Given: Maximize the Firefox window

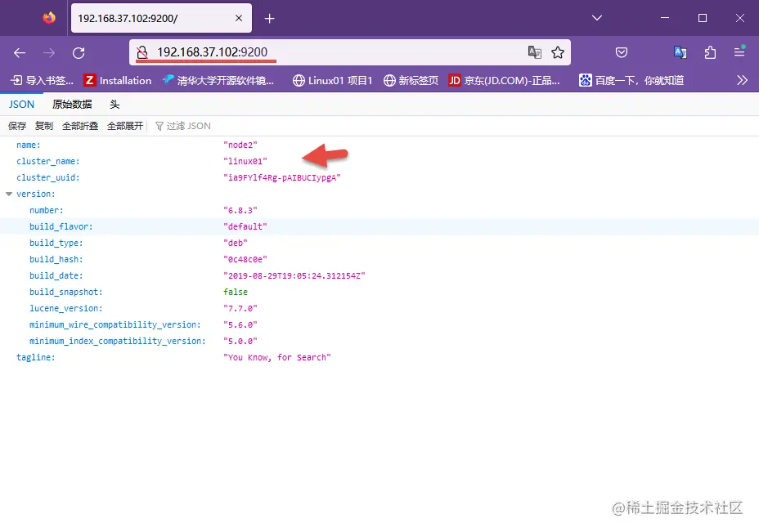Looking at the screenshot, I should click(703, 18).
